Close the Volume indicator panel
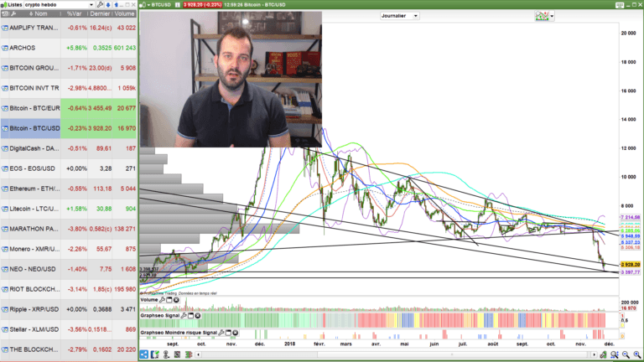The image size is (644, 362). point(176,299)
